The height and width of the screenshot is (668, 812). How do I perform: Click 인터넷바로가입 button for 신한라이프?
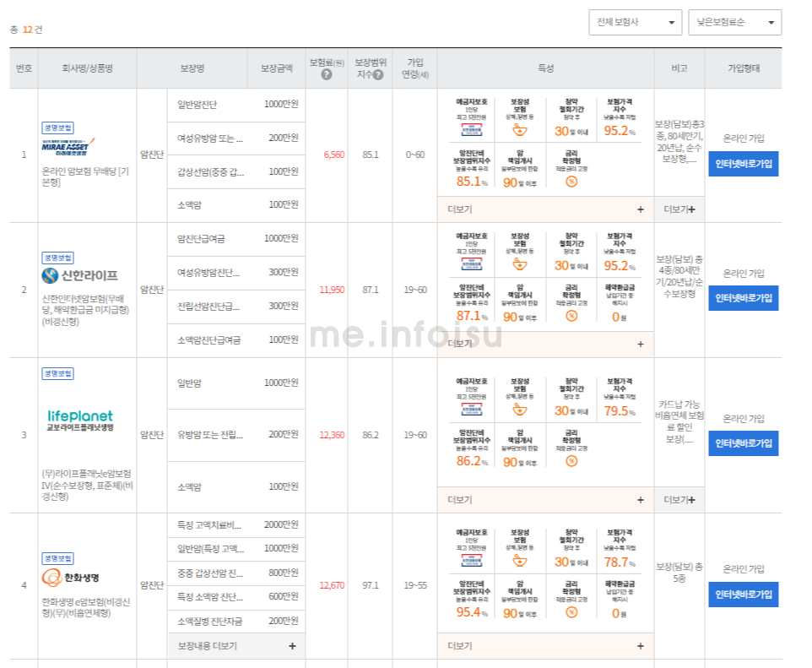pyautogui.click(x=744, y=298)
